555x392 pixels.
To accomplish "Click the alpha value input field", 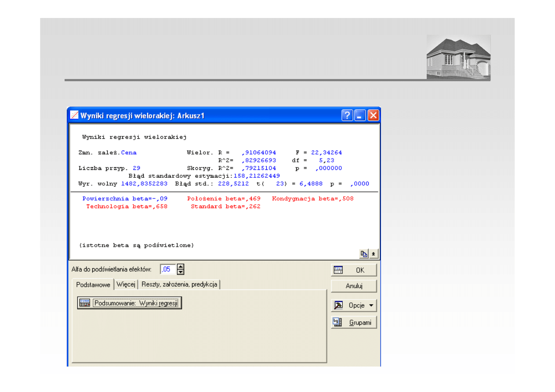I will pyautogui.click(x=167, y=269).
